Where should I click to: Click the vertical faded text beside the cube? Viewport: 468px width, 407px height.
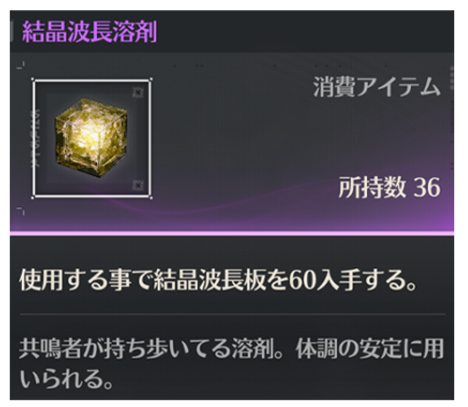[x=35, y=138]
